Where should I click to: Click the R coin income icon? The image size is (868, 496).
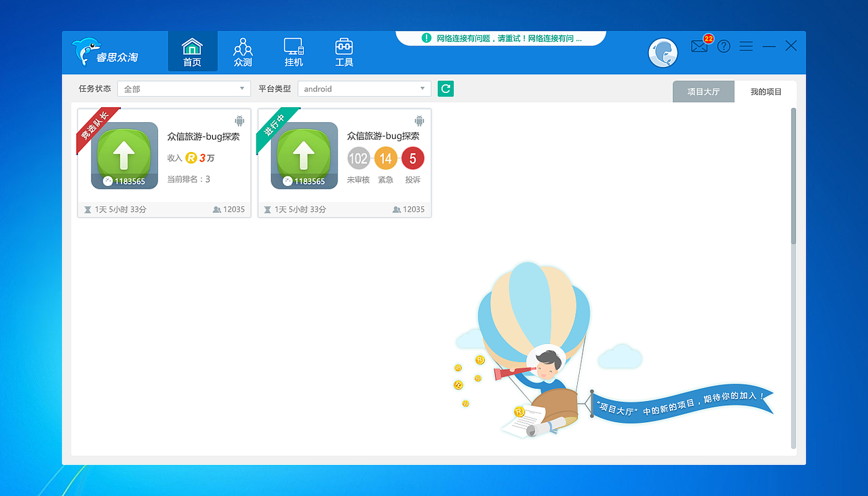[x=191, y=158]
